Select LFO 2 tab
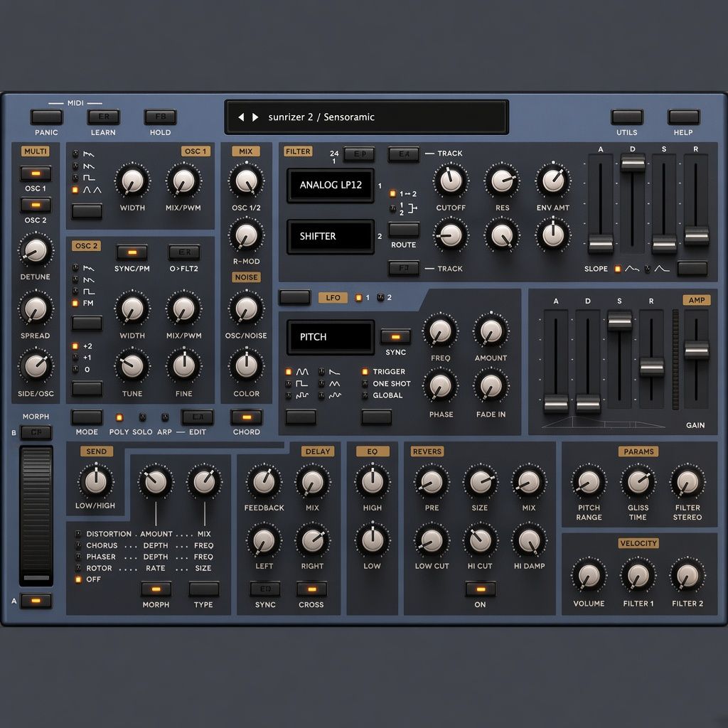Viewport: 728px width, 728px height. (380, 298)
